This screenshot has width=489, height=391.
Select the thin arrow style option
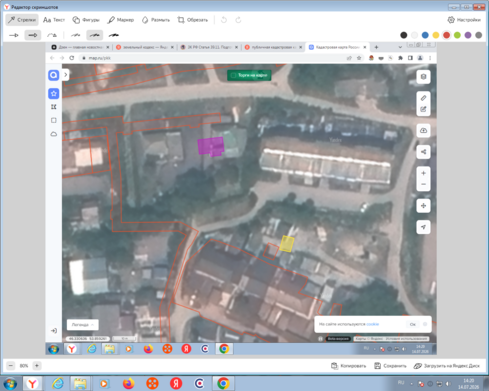point(14,35)
